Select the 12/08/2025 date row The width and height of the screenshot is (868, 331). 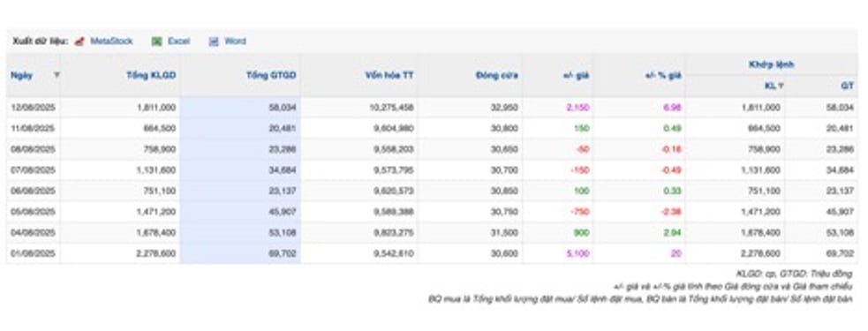[x=432, y=108]
